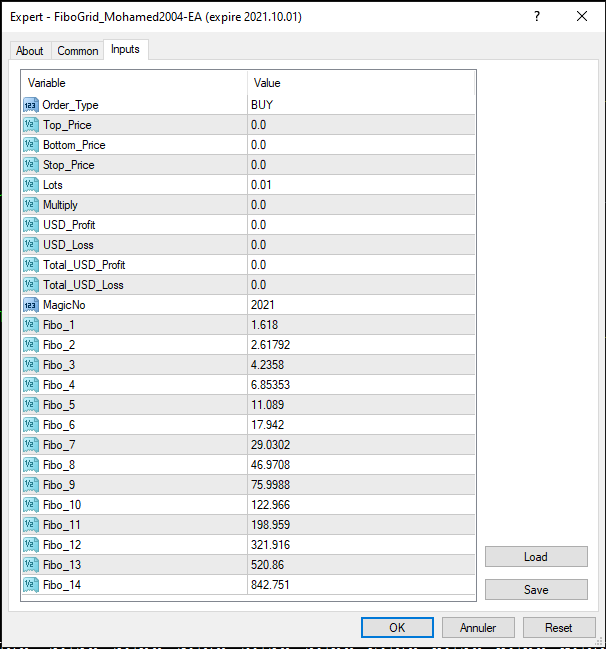This screenshot has width=606, height=649.
Task: Select the Lots value 0.01 field
Action: pyautogui.click(x=360, y=185)
